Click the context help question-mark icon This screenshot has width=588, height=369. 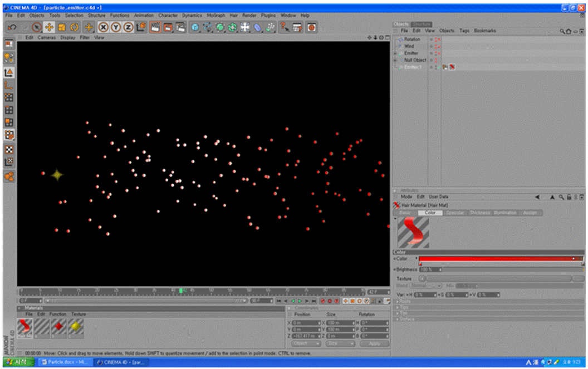click(x=284, y=27)
